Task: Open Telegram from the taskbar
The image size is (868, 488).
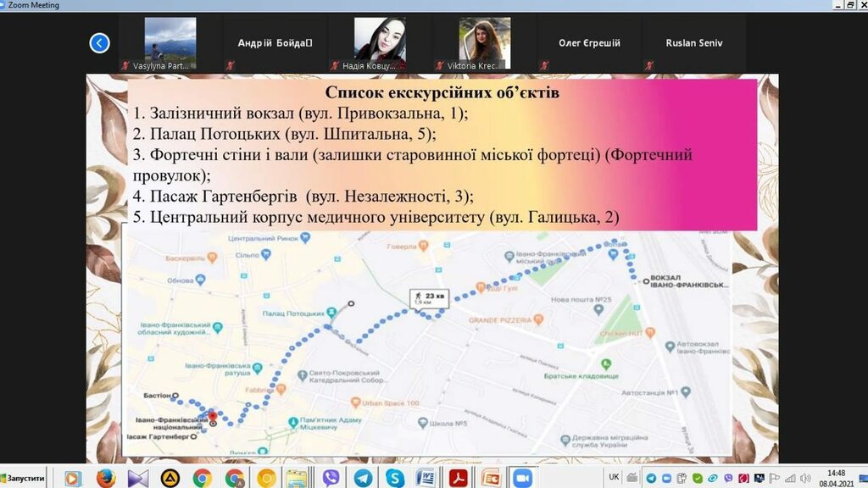Action: point(363,479)
